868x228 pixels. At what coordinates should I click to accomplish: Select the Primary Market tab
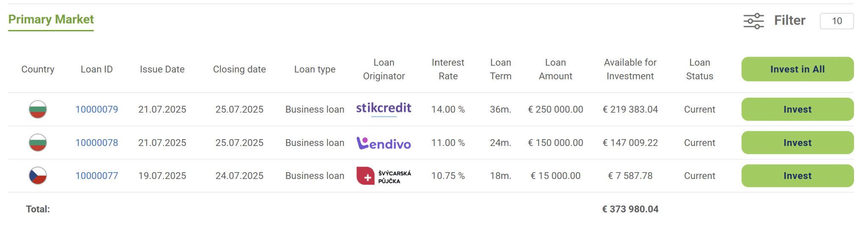tap(51, 19)
